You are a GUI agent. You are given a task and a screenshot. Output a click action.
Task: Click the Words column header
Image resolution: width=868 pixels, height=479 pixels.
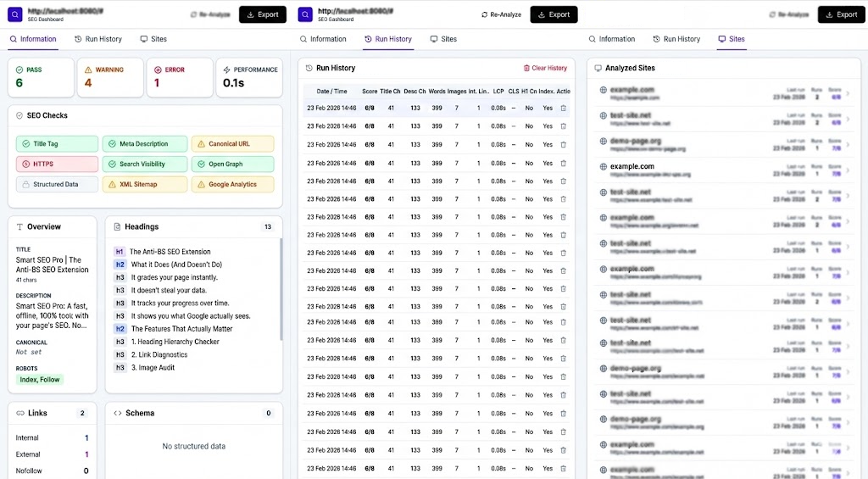tap(437, 92)
